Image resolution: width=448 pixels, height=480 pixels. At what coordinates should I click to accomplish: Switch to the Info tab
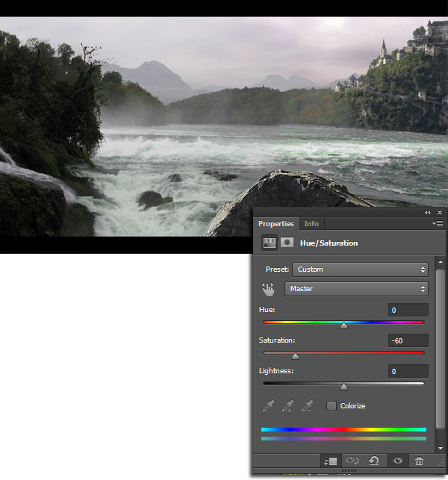pyautogui.click(x=311, y=224)
